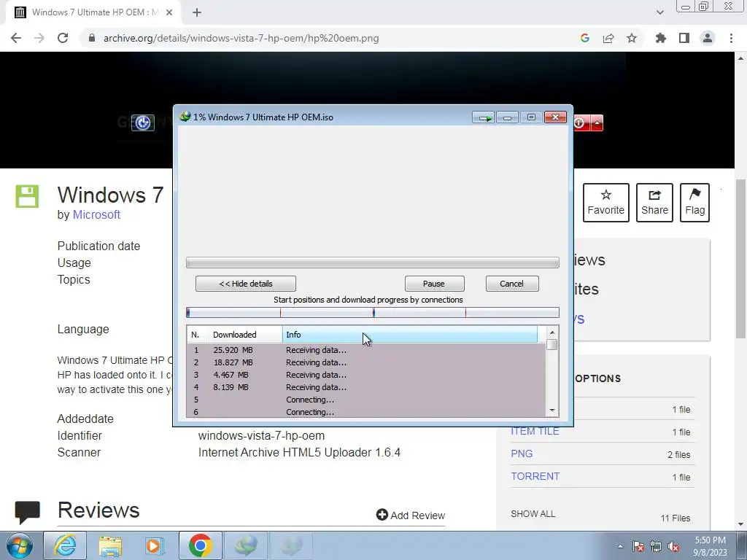Click the Reviews speech bubble icon
Image resolution: width=747 pixels, height=560 pixels.
(x=27, y=513)
